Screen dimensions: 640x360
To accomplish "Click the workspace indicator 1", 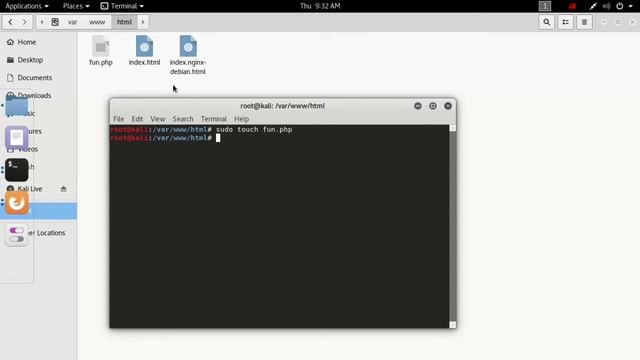I will click(x=545, y=6).
